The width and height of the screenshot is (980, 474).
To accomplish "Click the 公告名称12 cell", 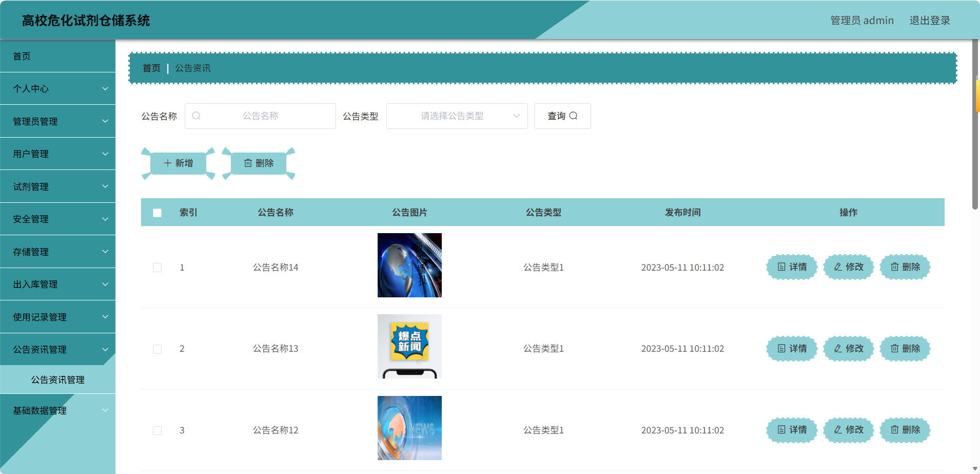I will (276, 430).
